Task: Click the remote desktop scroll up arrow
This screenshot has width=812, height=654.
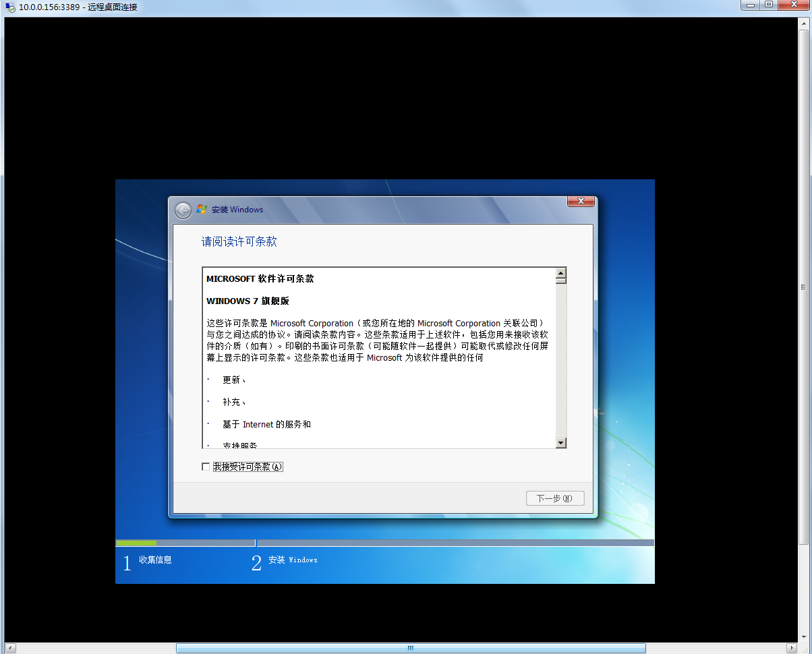Action: (803, 22)
